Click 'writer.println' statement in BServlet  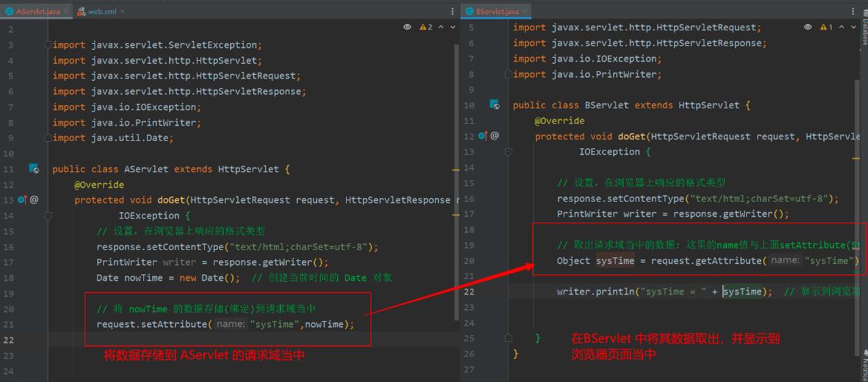click(665, 292)
